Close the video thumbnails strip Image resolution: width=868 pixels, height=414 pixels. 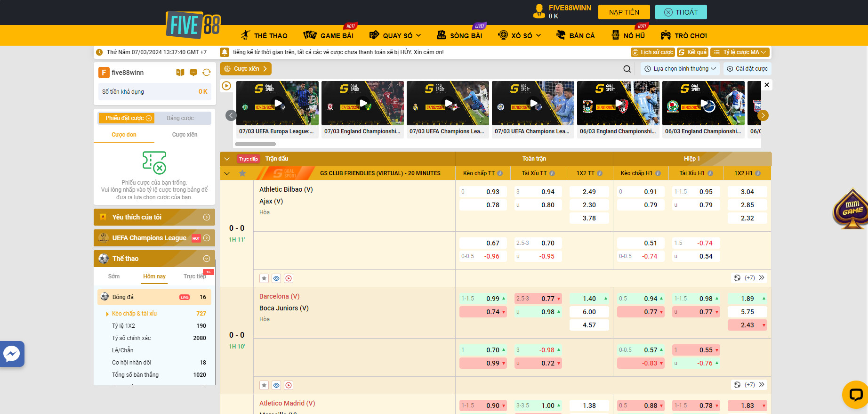767,85
